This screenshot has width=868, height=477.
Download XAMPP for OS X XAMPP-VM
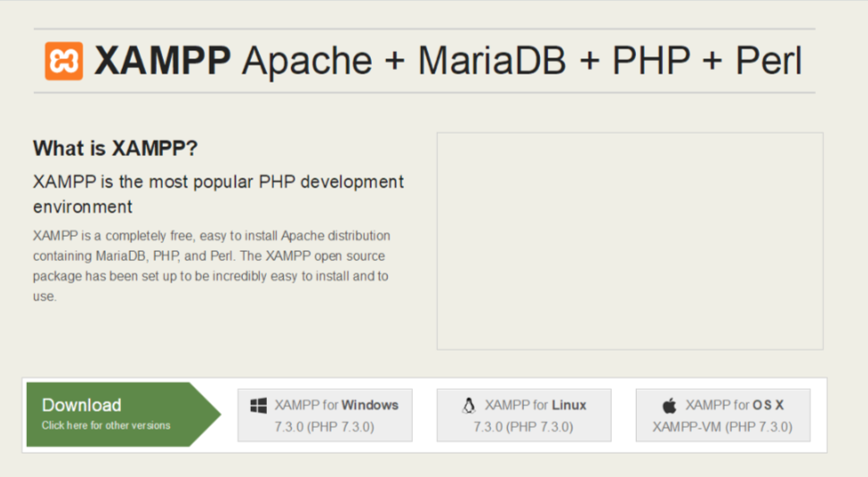[x=723, y=415]
